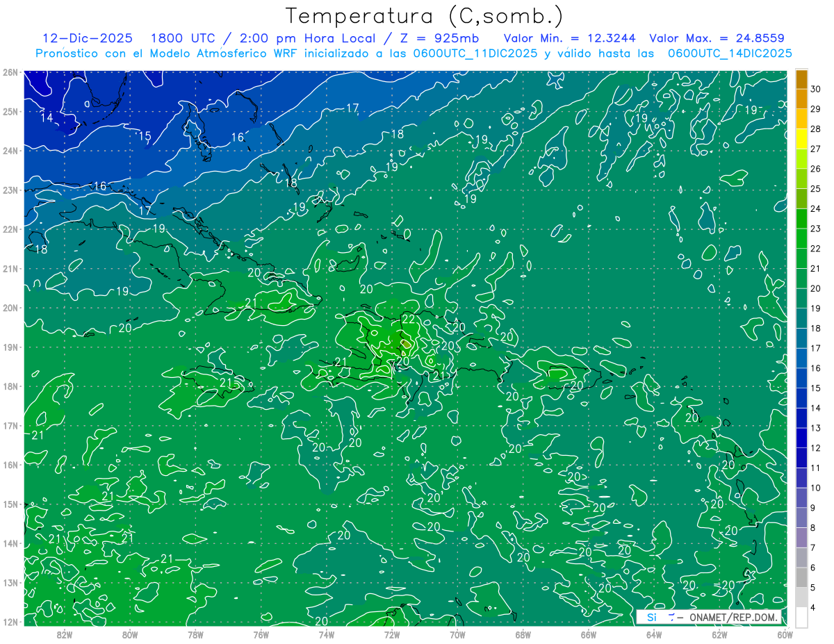The height and width of the screenshot is (644, 834).
Task: Click the "78W" longitude axis label
Action: [x=195, y=634]
